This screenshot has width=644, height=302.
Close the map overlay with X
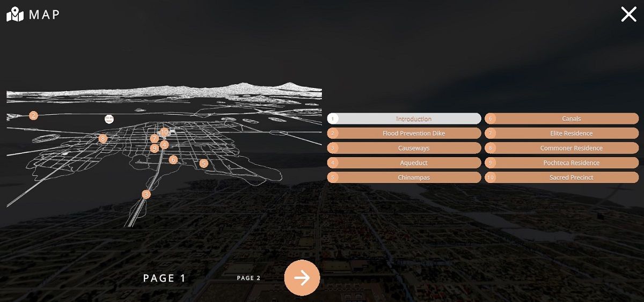coord(628,14)
